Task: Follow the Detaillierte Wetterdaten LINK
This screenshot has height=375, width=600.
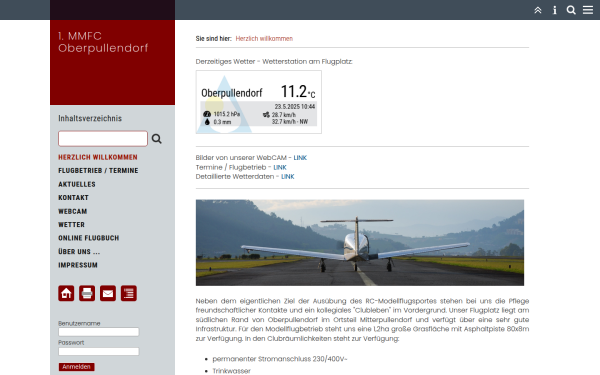Action: 288,176
